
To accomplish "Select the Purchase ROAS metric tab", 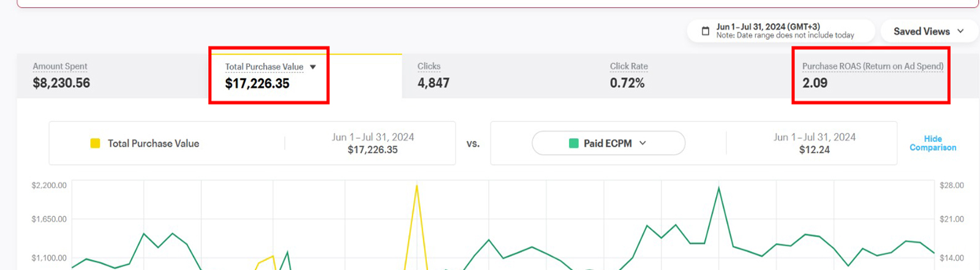I will pos(872,75).
